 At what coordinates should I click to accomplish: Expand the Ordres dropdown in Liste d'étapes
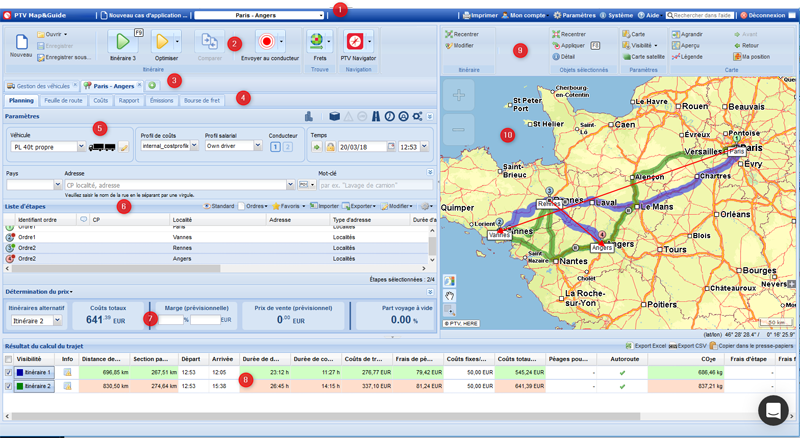coord(253,206)
